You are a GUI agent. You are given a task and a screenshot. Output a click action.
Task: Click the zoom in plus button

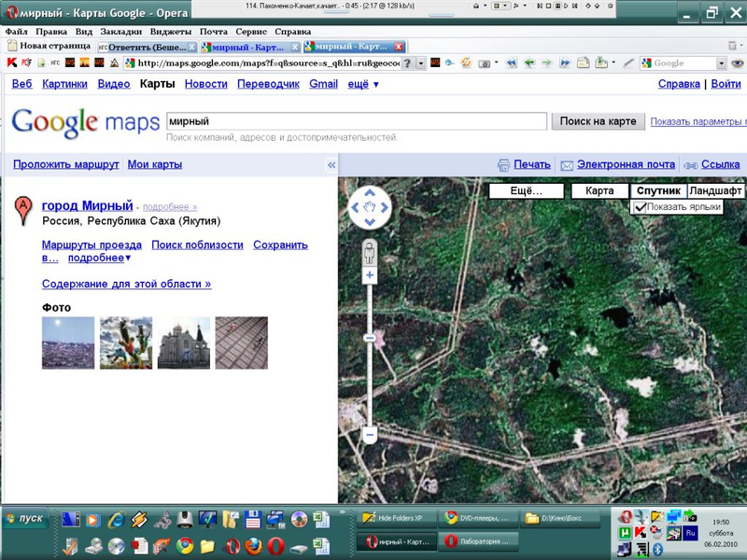point(370,276)
